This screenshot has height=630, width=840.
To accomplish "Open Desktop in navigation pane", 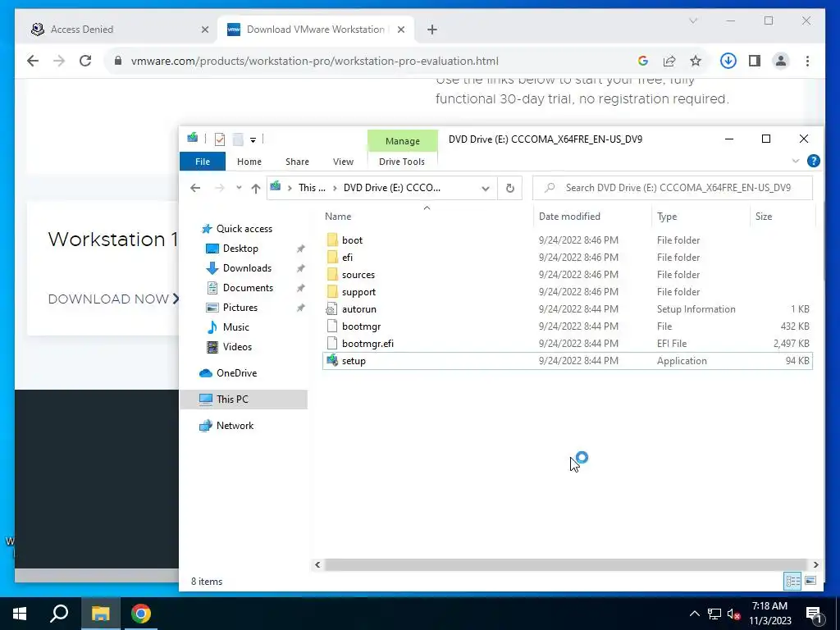I will [x=240, y=249].
